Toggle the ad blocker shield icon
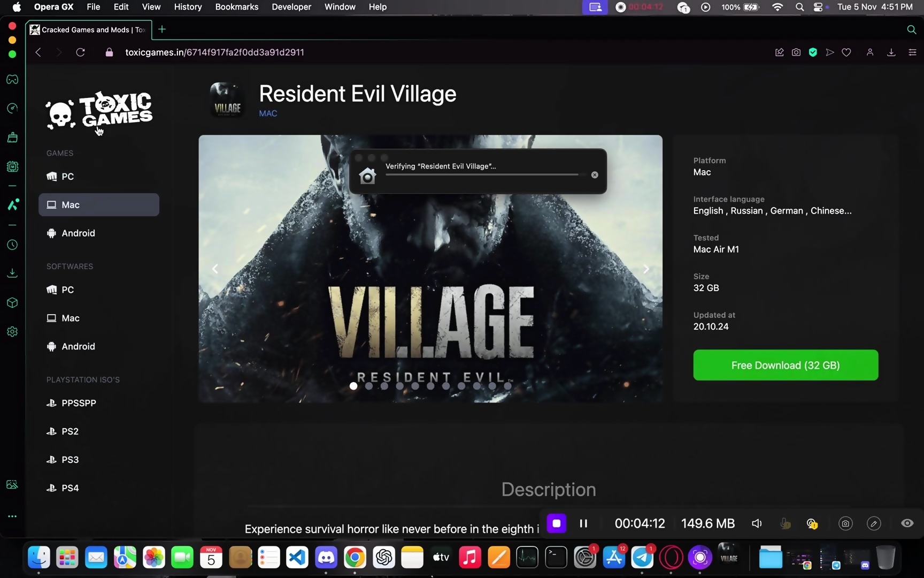924x578 pixels. (813, 52)
